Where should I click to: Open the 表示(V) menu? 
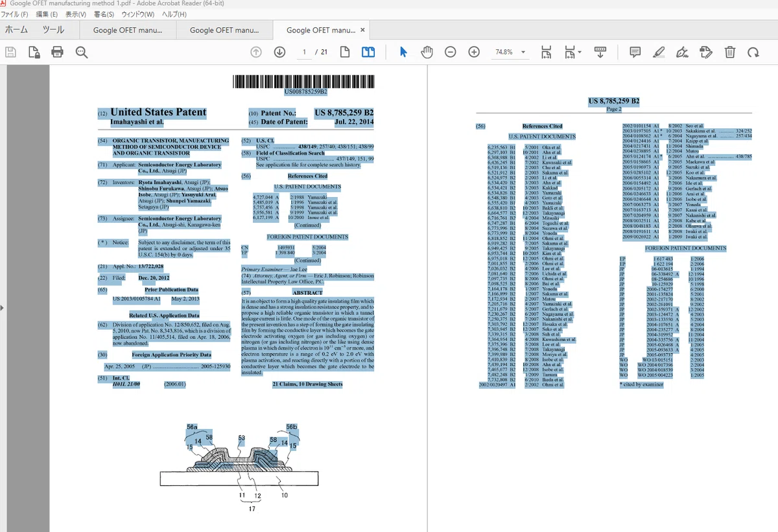[76, 14]
